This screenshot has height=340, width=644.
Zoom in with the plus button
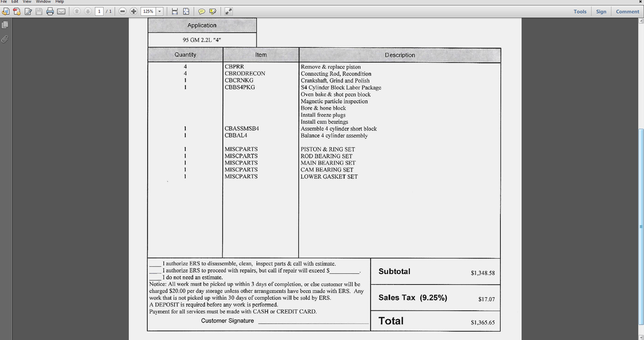[x=133, y=11]
